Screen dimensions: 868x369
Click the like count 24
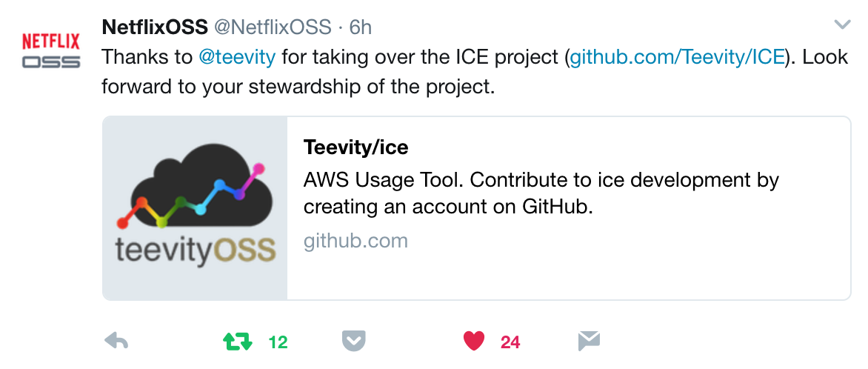tap(510, 343)
